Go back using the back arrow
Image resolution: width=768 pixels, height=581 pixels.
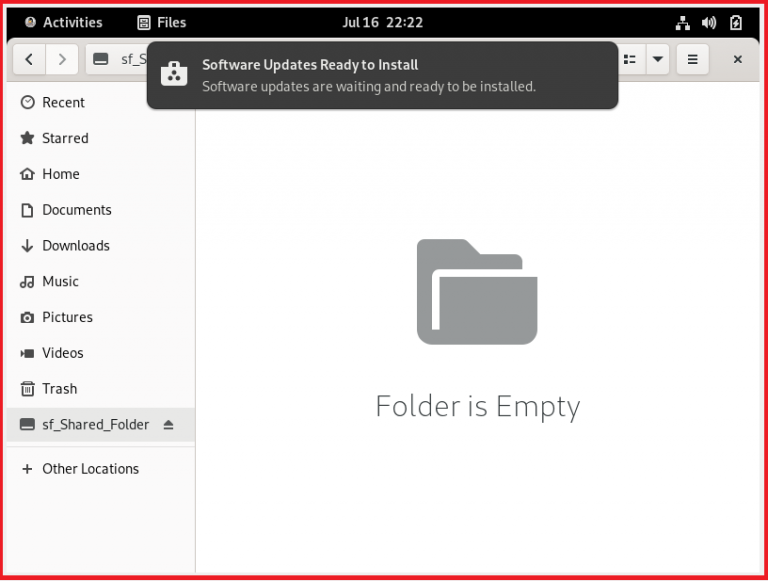(x=29, y=59)
